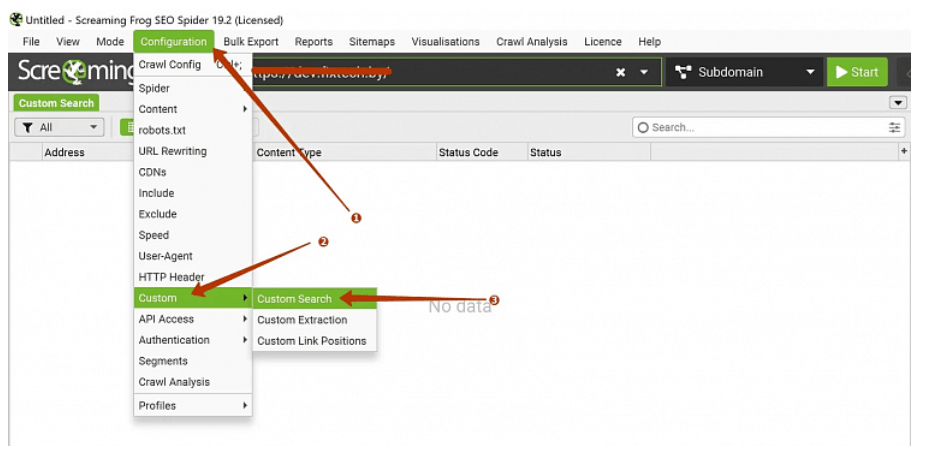The height and width of the screenshot is (472, 941).
Task: Switch to the Custom Search tab
Action: tap(56, 103)
